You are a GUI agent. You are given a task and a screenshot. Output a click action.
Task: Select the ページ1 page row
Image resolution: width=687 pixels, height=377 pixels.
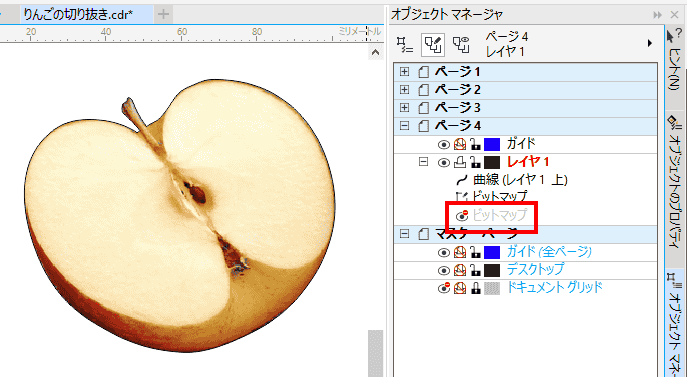[526, 71]
